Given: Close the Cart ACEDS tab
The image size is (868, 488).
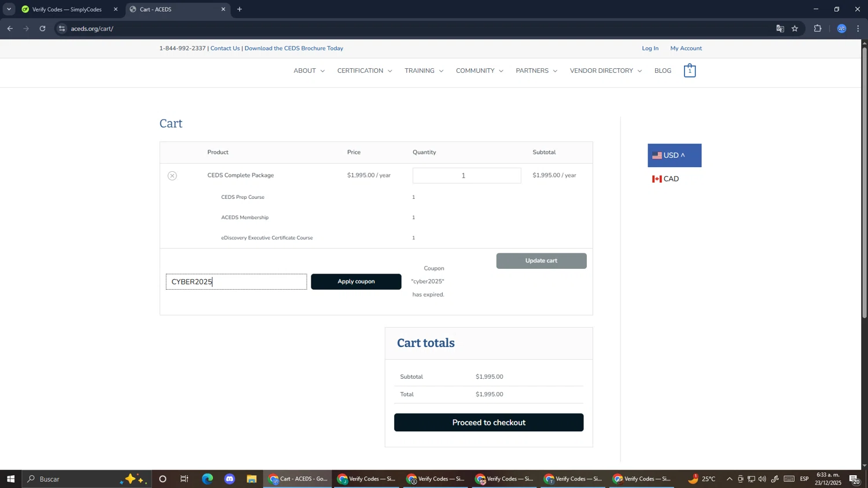Looking at the screenshot, I should 223,9.
